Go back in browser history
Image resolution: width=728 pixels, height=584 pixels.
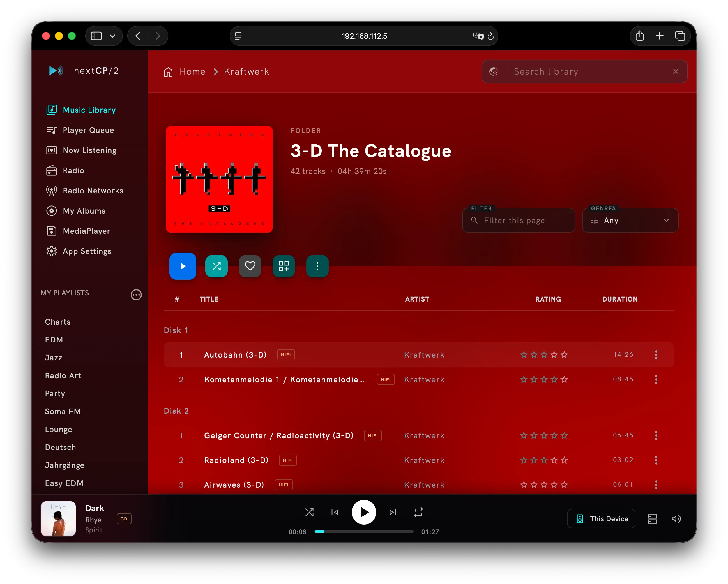click(138, 36)
